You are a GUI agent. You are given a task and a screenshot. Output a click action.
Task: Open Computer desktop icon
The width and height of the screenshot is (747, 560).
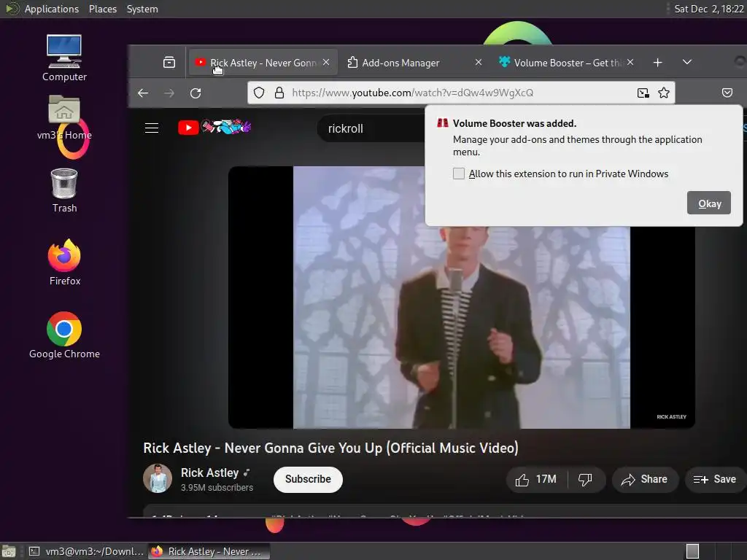64,58
